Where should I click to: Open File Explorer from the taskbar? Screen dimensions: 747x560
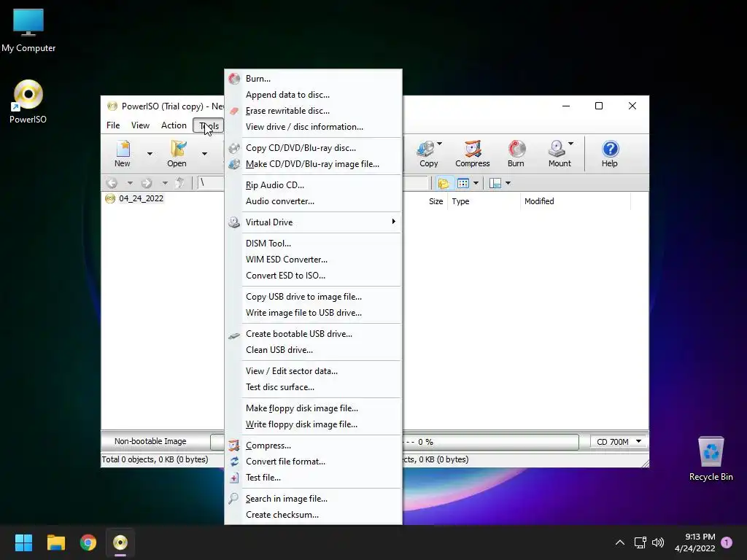coord(55,542)
